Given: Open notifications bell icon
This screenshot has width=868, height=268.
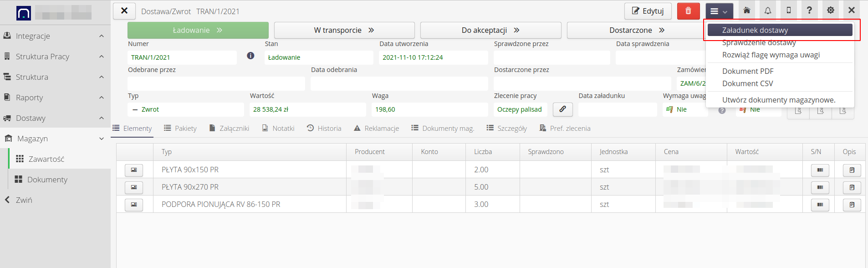Looking at the screenshot, I should (x=768, y=10).
